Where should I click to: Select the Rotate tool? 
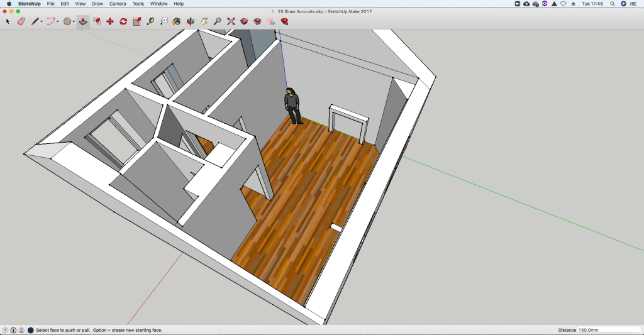123,21
